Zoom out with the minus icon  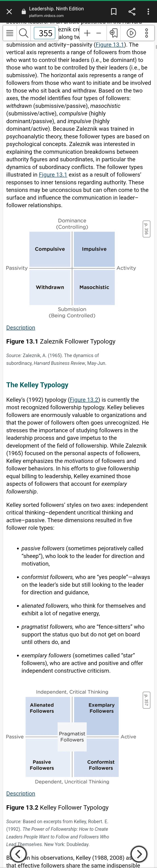click(x=99, y=33)
